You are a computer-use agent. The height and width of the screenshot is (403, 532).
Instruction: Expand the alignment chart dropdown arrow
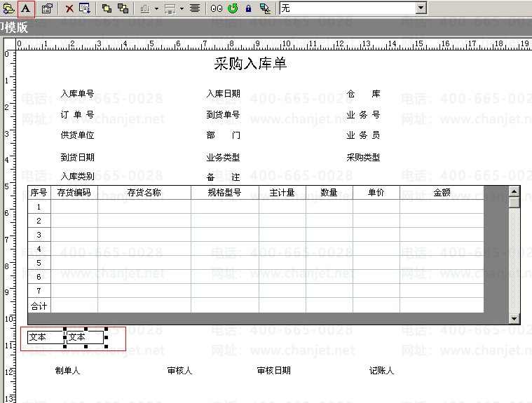pyautogui.click(x=156, y=8)
